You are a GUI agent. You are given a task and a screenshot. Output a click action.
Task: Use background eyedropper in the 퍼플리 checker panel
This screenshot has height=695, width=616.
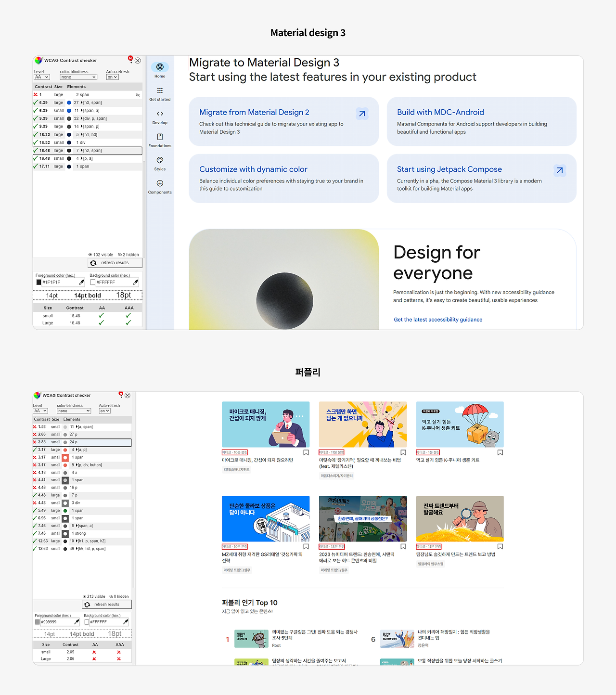[125, 622]
